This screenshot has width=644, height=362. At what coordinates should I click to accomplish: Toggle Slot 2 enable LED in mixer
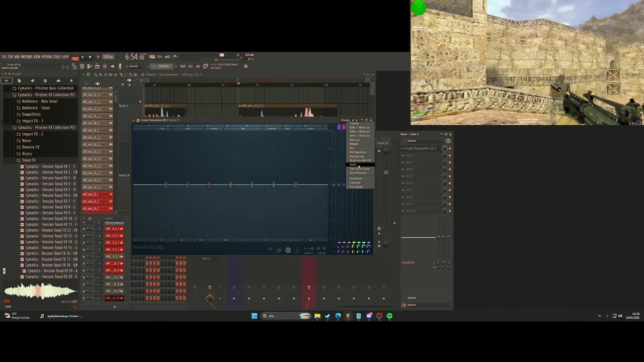click(450, 155)
